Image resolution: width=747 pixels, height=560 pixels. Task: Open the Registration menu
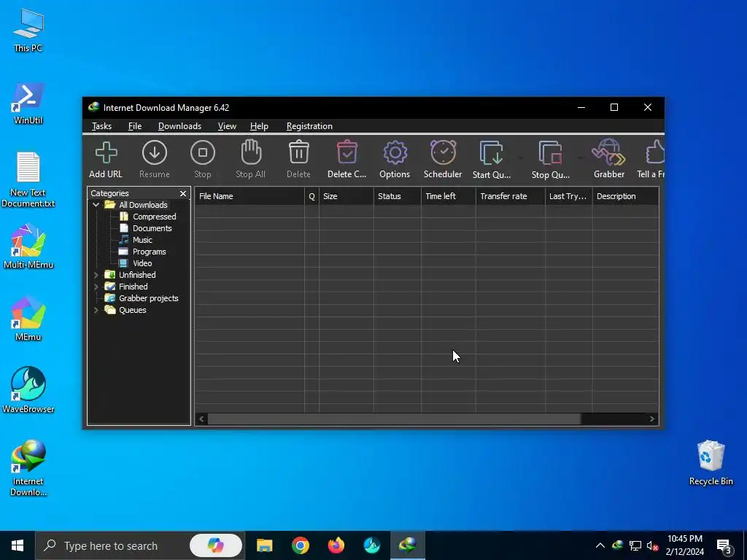pos(309,126)
